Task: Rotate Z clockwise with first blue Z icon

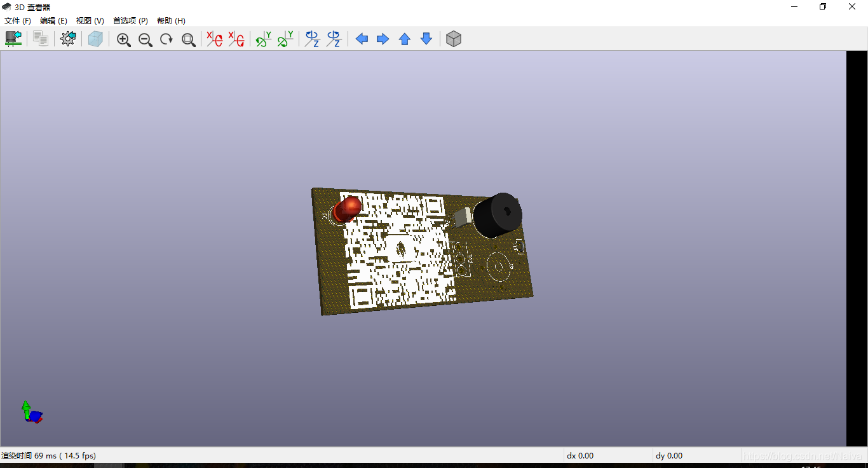Action: coord(313,39)
